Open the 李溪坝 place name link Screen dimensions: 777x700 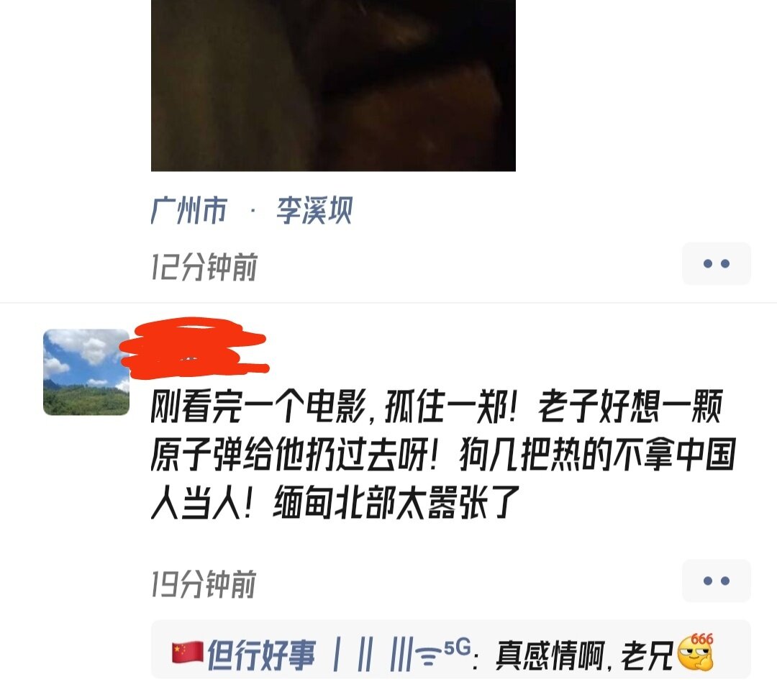tap(314, 211)
